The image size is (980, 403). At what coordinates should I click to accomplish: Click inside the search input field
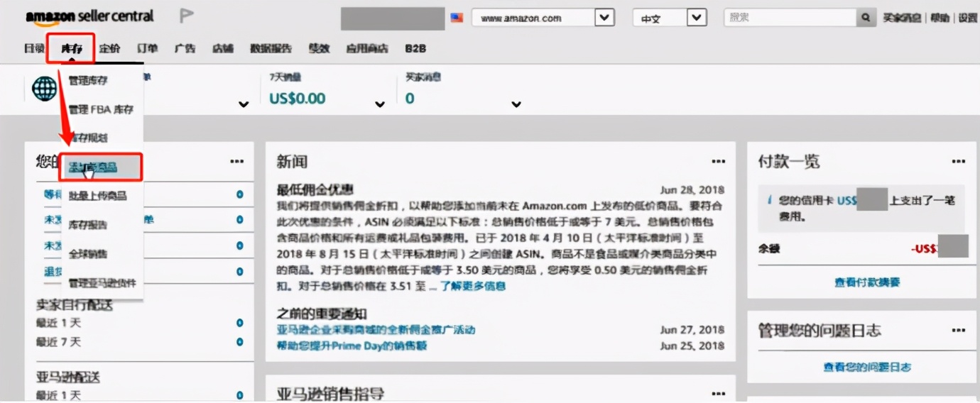coord(790,18)
